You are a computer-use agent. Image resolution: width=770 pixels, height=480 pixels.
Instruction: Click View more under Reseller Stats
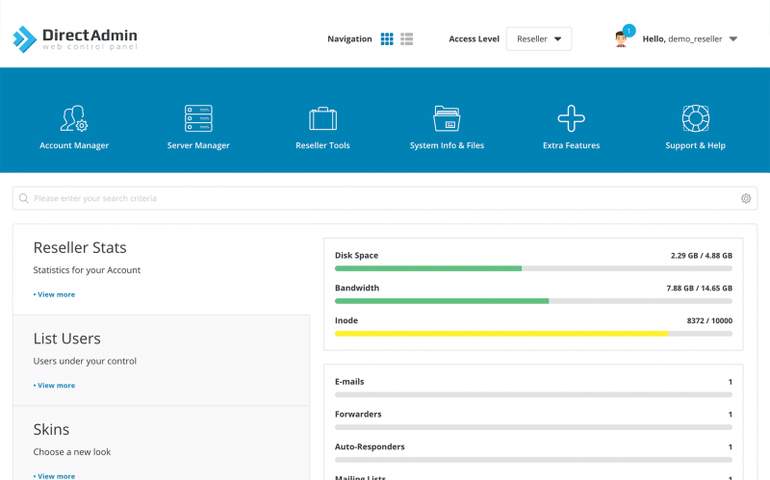click(54, 295)
